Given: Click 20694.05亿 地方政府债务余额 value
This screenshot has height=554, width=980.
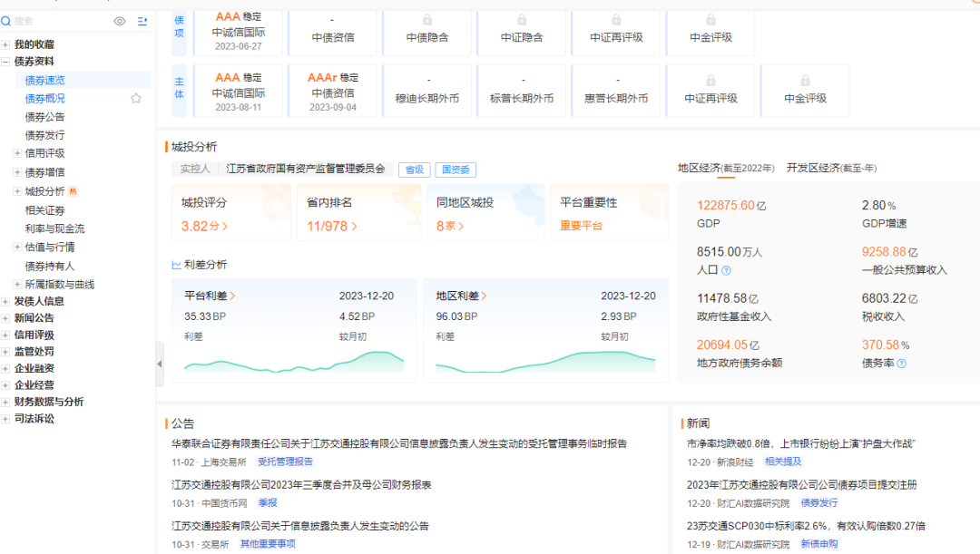Looking at the screenshot, I should pyautogui.click(x=728, y=345).
